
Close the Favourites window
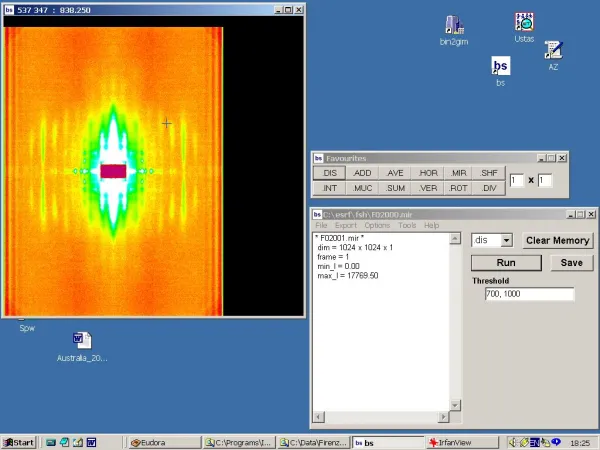click(562, 158)
